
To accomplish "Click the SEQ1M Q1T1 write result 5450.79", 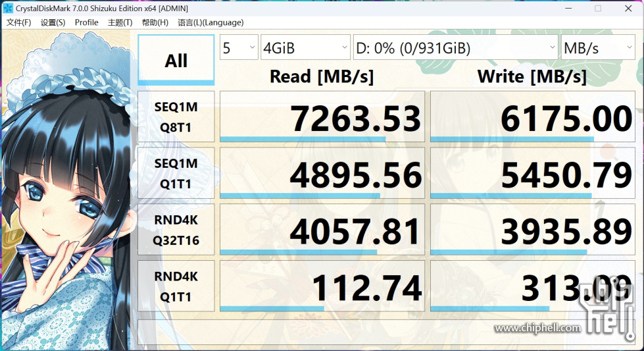I will [x=533, y=173].
